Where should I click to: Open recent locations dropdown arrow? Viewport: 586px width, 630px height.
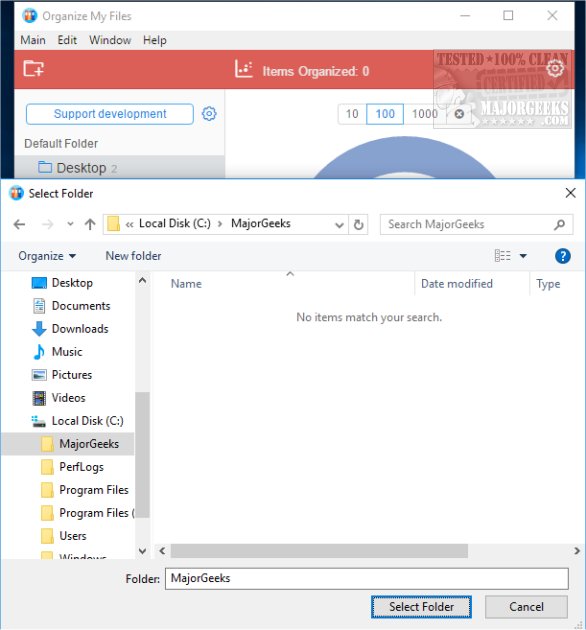[70, 224]
